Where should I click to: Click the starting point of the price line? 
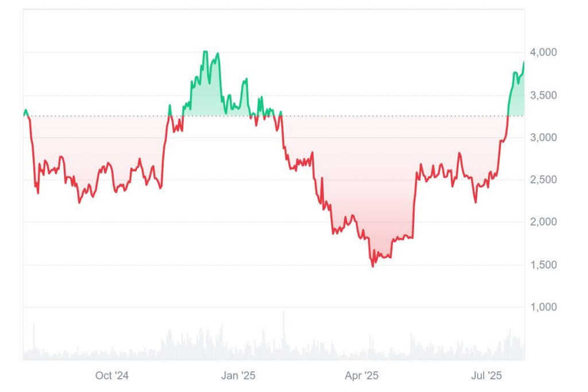(x=24, y=115)
